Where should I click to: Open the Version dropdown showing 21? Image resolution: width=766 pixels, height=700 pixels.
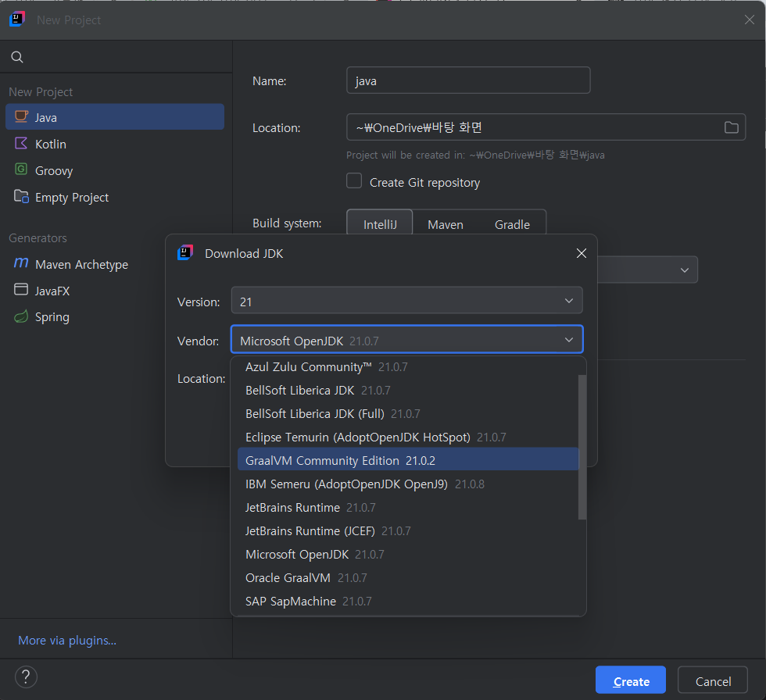407,301
